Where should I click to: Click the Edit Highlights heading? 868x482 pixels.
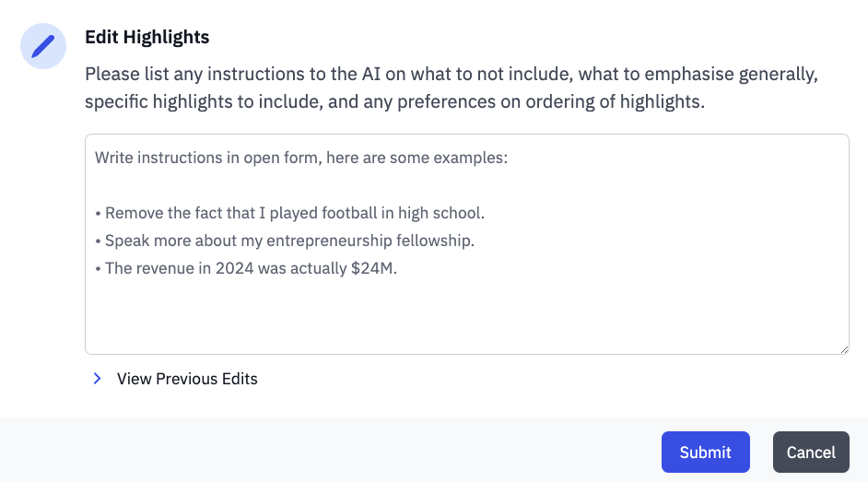147,37
